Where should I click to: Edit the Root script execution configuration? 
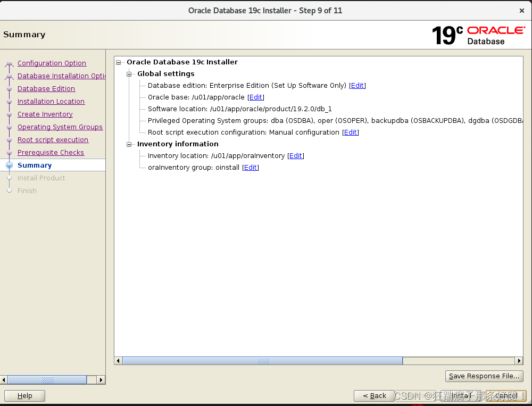point(350,132)
